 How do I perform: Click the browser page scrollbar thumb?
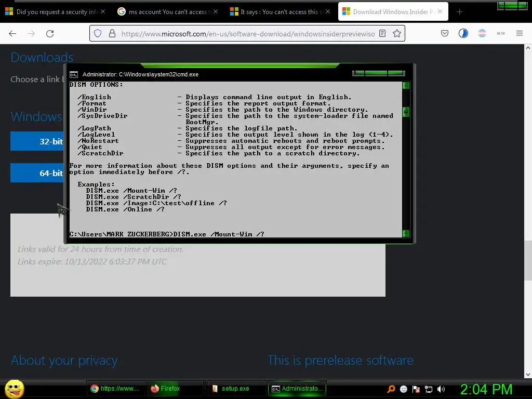pos(528,261)
